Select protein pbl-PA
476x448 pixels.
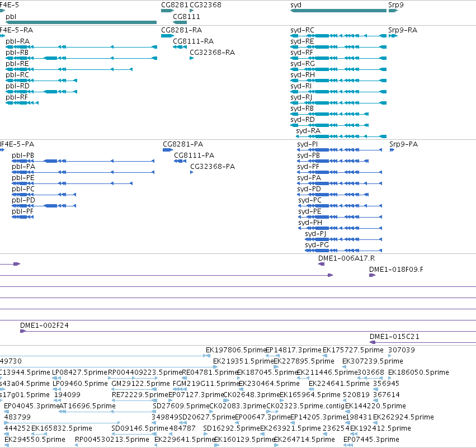83,172
